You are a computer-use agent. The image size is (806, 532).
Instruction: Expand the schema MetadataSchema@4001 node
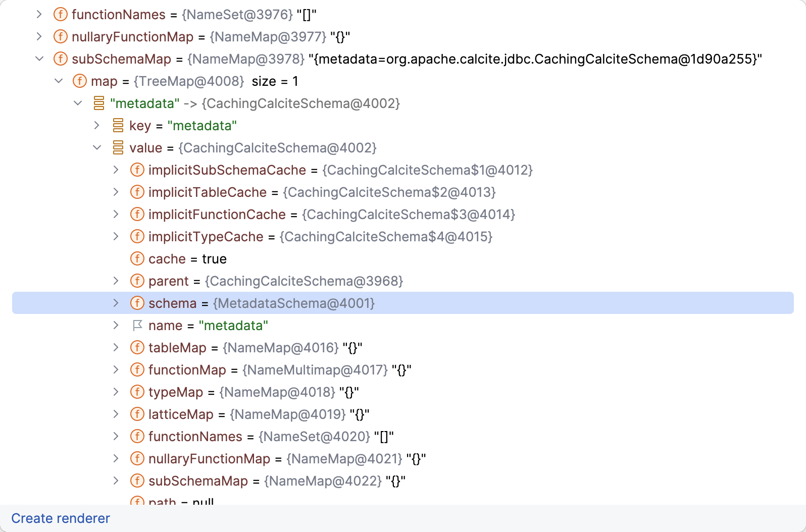(x=116, y=303)
